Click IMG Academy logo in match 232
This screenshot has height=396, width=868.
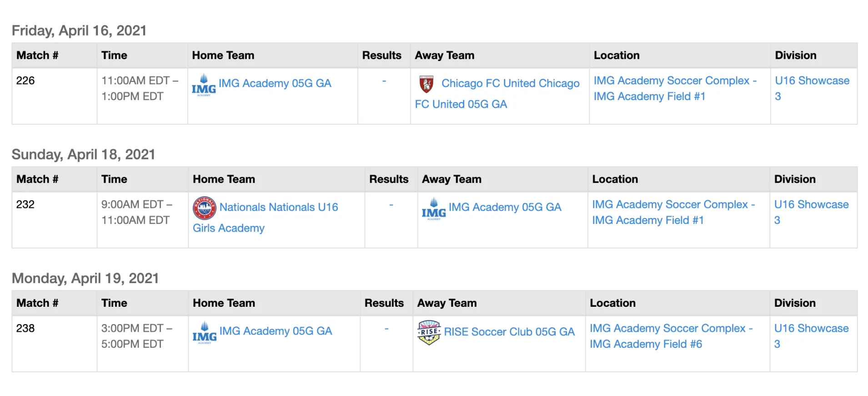point(434,209)
